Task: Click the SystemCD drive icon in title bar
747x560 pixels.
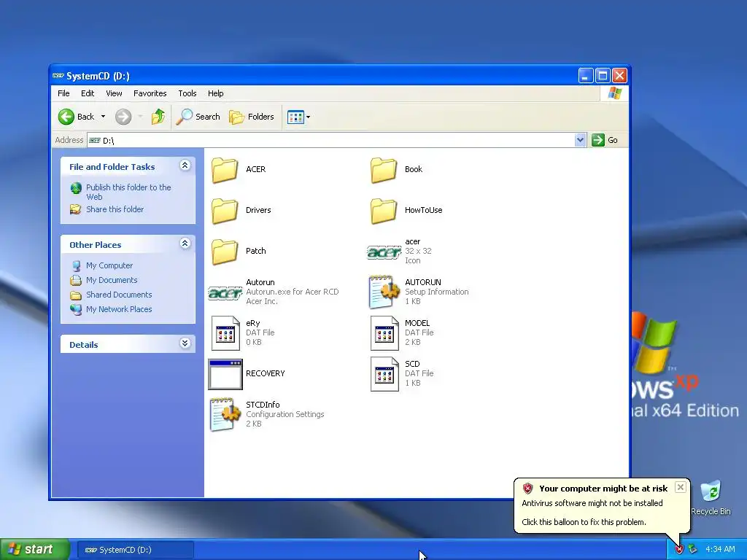Action: (58, 76)
